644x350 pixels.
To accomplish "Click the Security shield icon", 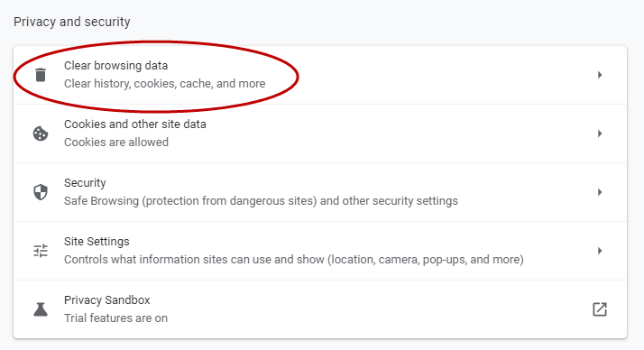I will [x=41, y=192].
